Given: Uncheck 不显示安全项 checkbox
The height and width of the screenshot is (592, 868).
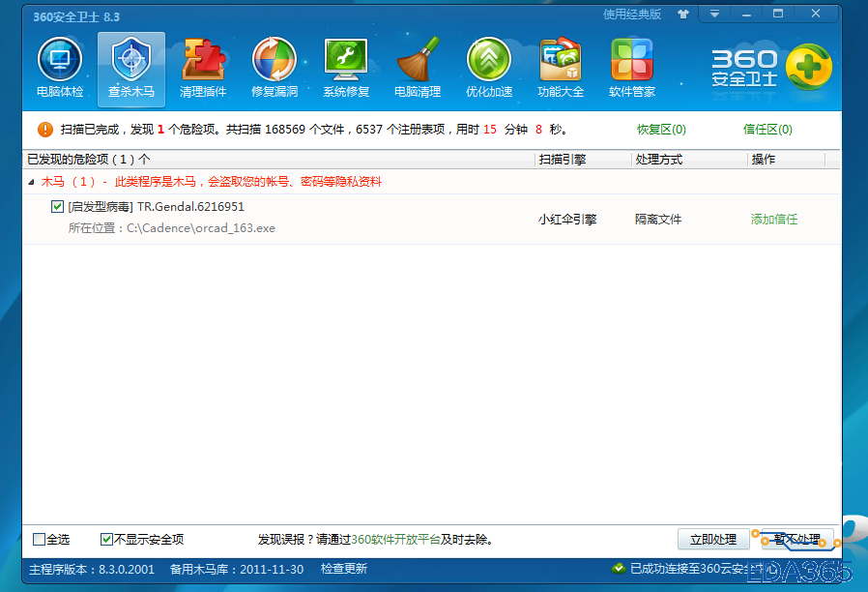Looking at the screenshot, I should coord(106,540).
